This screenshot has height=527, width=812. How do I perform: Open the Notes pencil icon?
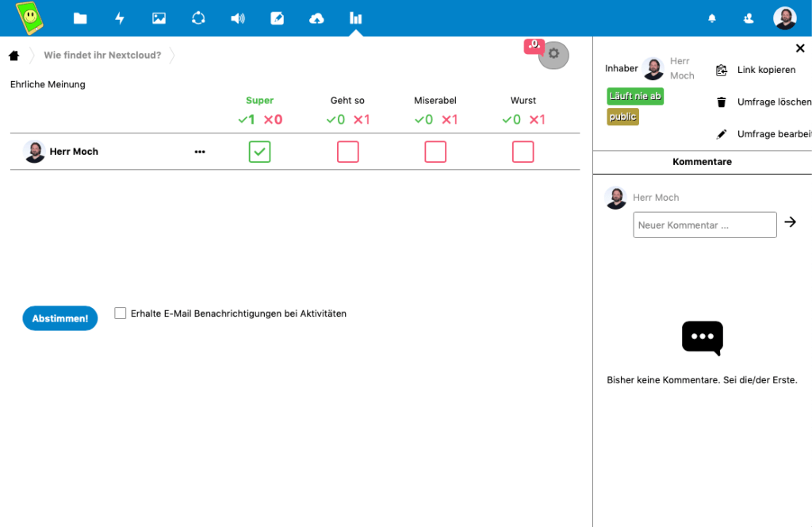pyautogui.click(x=277, y=18)
